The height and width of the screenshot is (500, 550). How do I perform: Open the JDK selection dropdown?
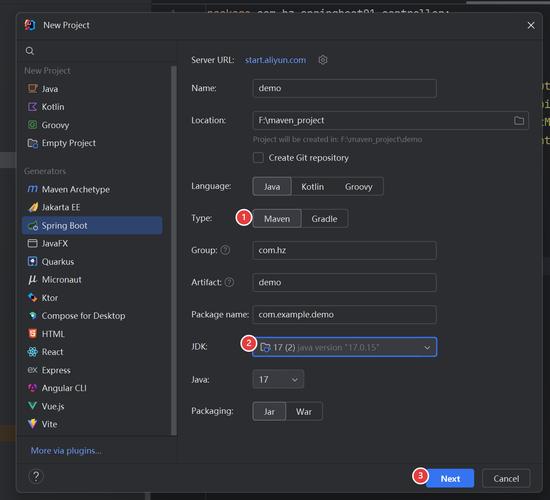(344, 347)
